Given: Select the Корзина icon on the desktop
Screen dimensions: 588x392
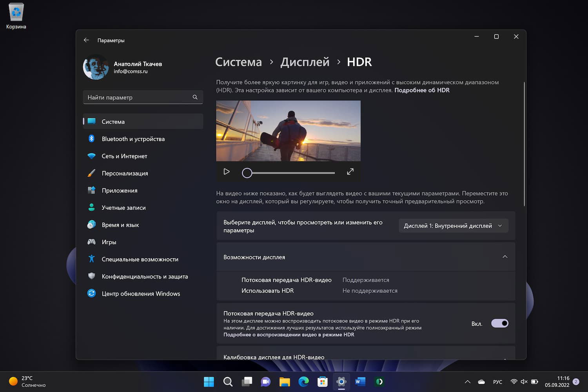Looking at the screenshot, I should 16,16.
